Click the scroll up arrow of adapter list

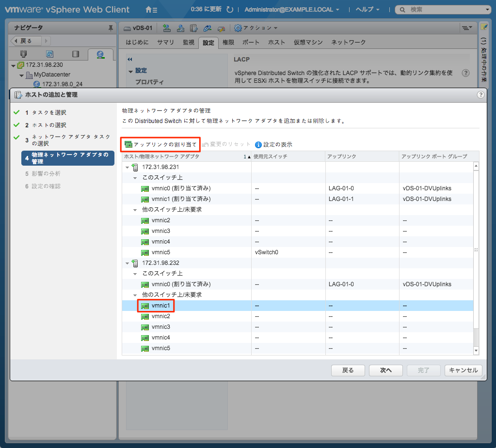coord(476,166)
